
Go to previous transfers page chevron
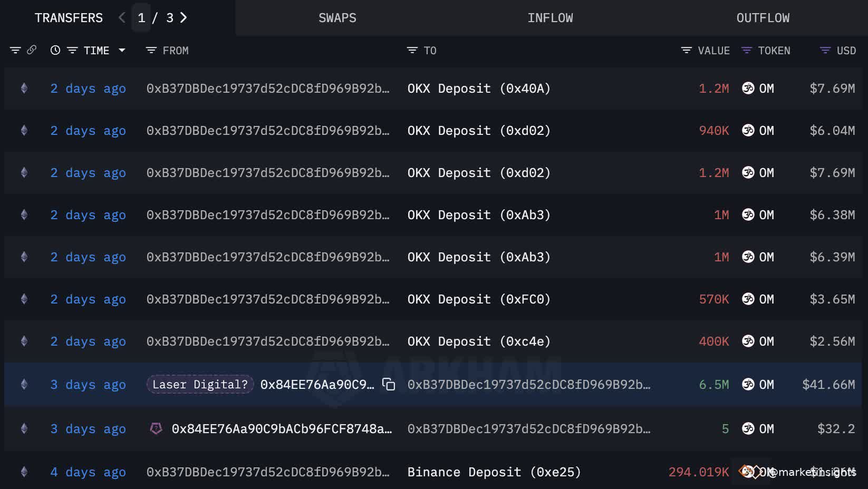tap(122, 18)
